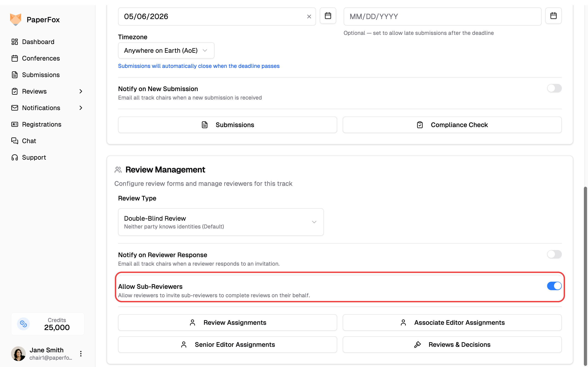Expand the Notifications sidebar submenu
The height and width of the screenshot is (367, 588).
click(81, 108)
